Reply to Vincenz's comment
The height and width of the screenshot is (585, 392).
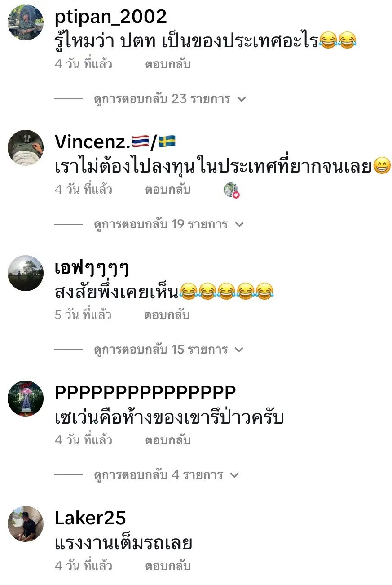click(x=167, y=190)
